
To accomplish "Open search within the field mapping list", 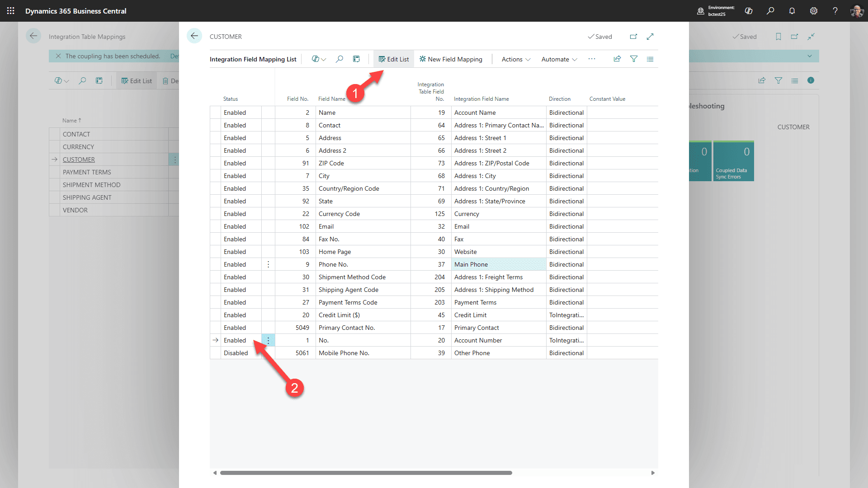I will point(340,59).
